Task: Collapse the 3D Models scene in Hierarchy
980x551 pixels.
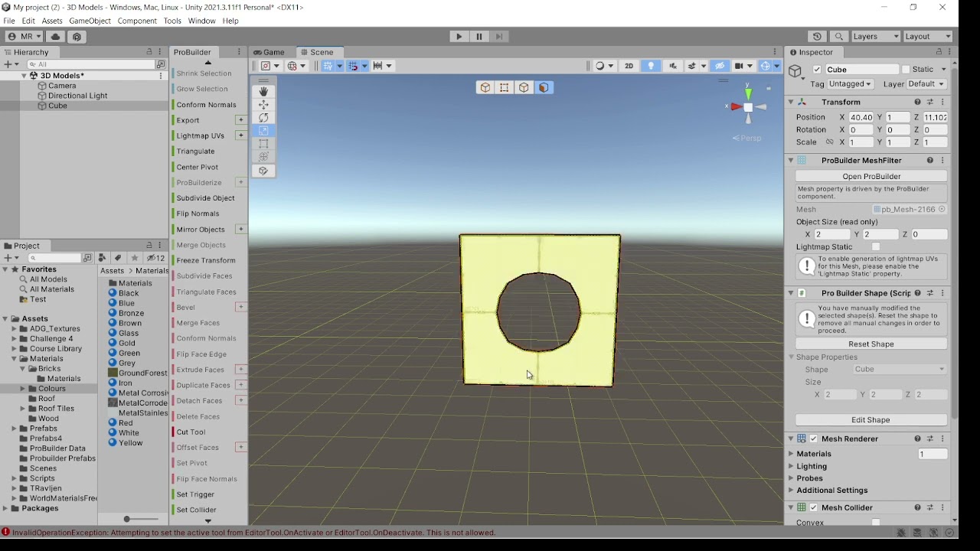Action: [x=24, y=76]
